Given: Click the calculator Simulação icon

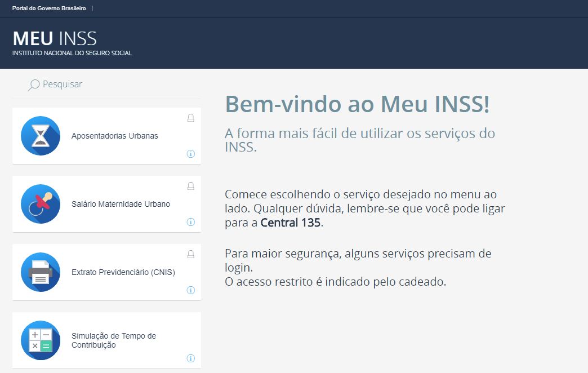Looking at the screenshot, I should coord(41,340).
